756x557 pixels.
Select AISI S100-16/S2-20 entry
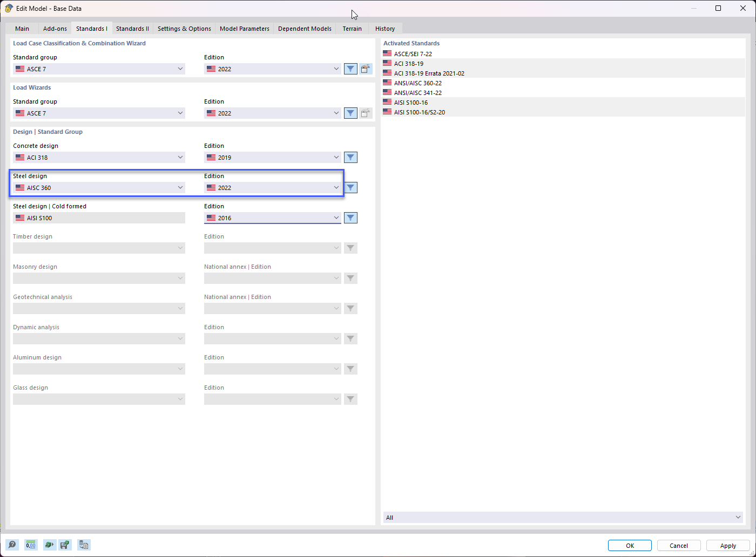(x=563, y=112)
